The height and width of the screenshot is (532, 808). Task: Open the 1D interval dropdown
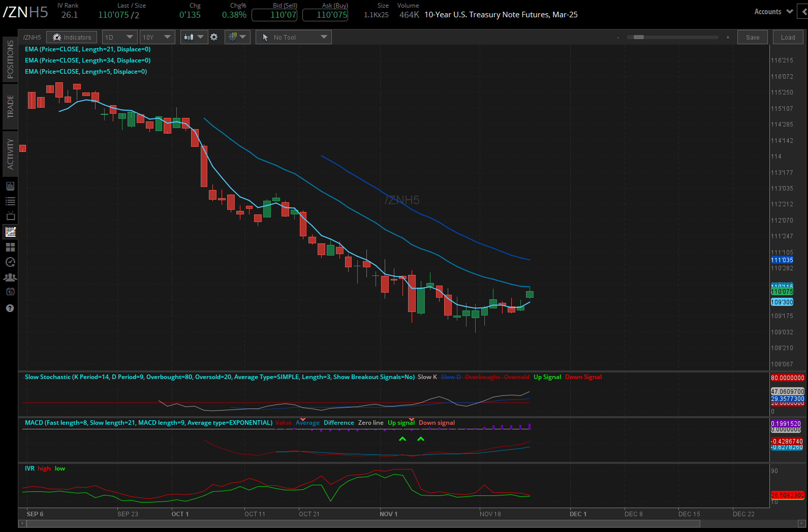tap(120, 37)
